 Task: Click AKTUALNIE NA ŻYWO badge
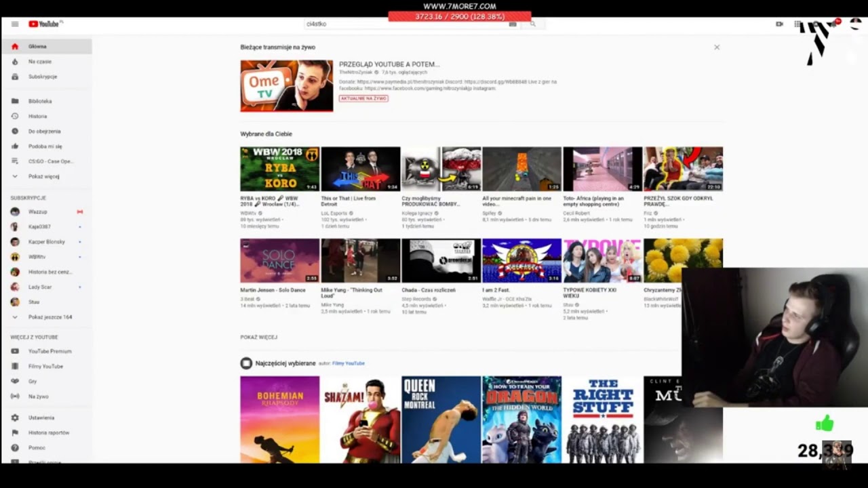[363, 98]
